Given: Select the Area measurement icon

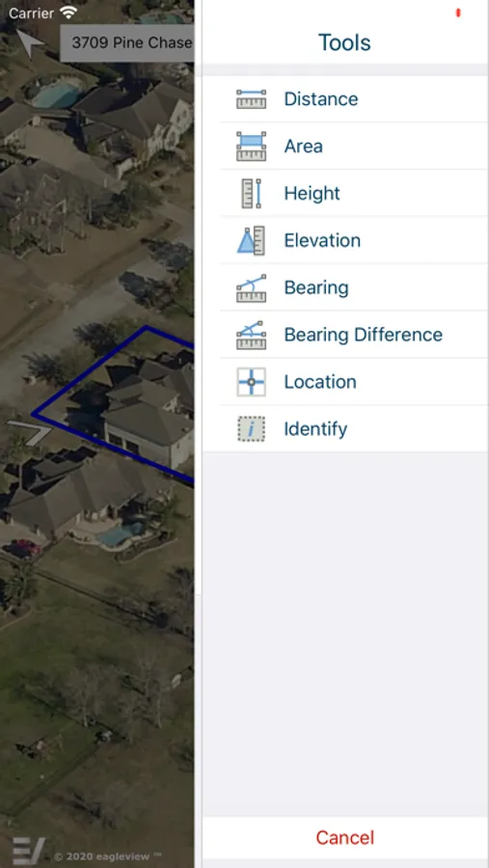Looking at the screenshot, I should point(251,147).
